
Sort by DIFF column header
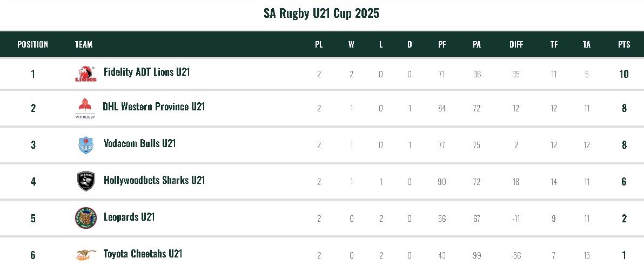pos(516,44)
